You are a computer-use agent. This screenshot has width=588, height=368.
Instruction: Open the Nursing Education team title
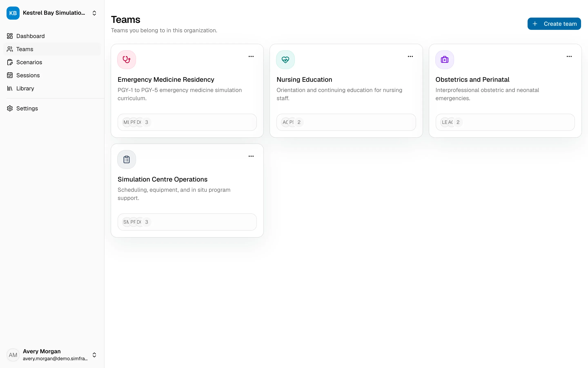pos(304,80)
